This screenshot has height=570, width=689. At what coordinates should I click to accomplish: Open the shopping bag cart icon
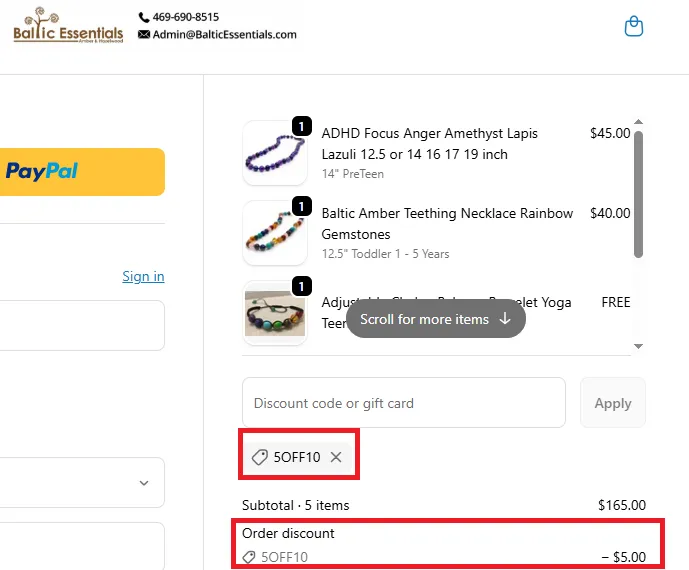point(633,27)
